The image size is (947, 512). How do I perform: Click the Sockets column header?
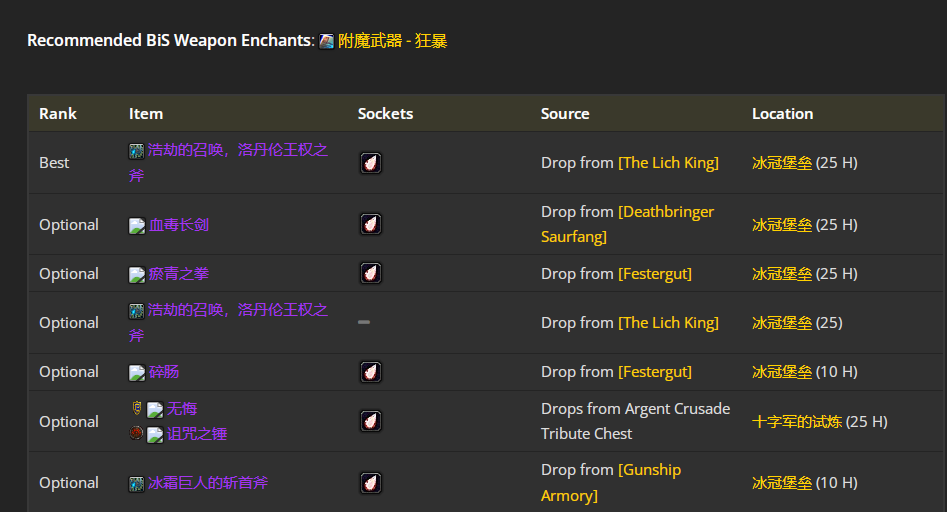click(x=385, y=114)
